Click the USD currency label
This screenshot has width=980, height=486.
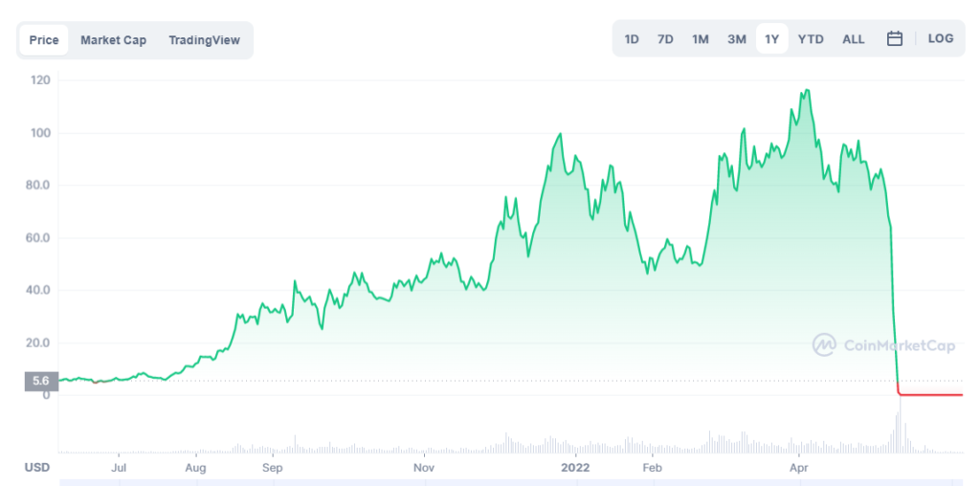pos(37,467)
